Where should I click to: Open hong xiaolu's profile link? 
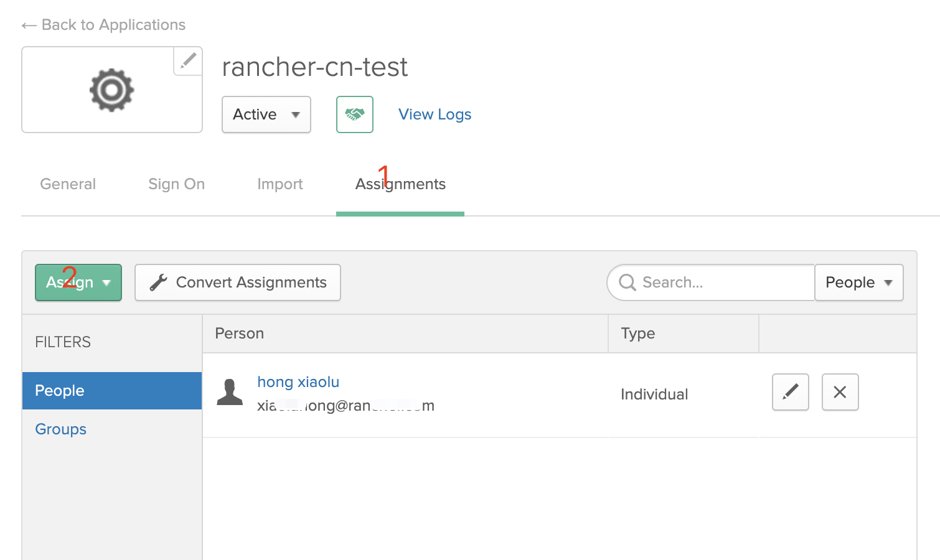(x=298, y=382)
